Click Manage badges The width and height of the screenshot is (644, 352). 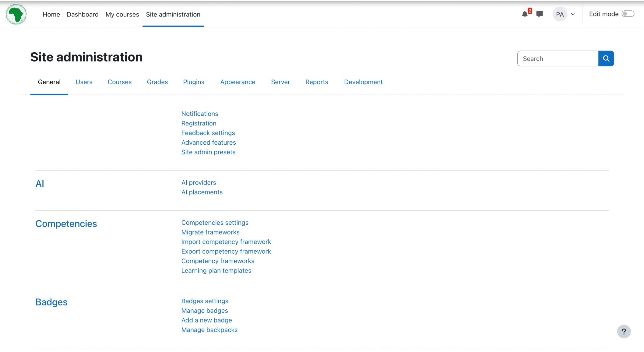pyautogui.click(x=204, y=310)
